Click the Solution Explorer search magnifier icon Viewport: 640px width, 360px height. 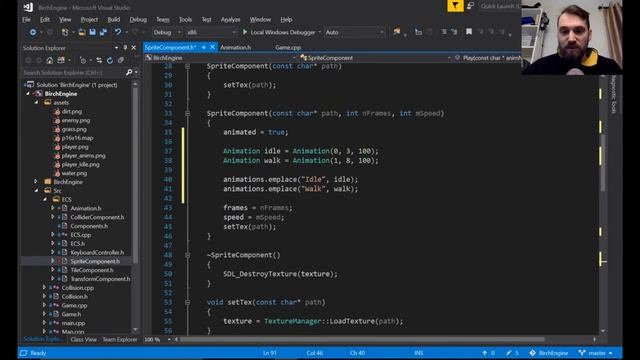[x=129, y=73]
